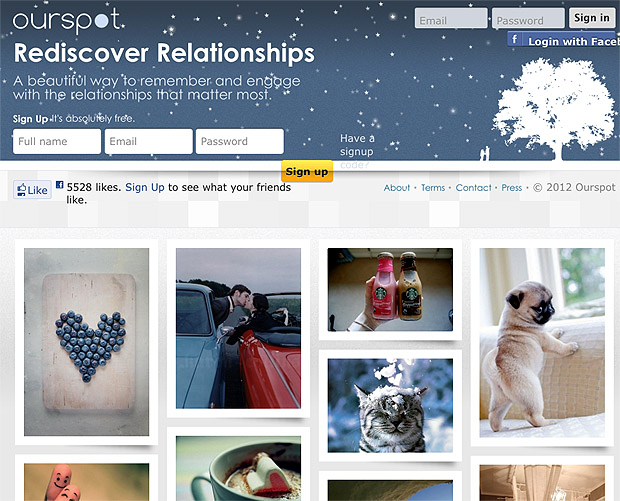Open the 'Have a signup code?' link
Screen dimensions: 620x501
[357, 151]
